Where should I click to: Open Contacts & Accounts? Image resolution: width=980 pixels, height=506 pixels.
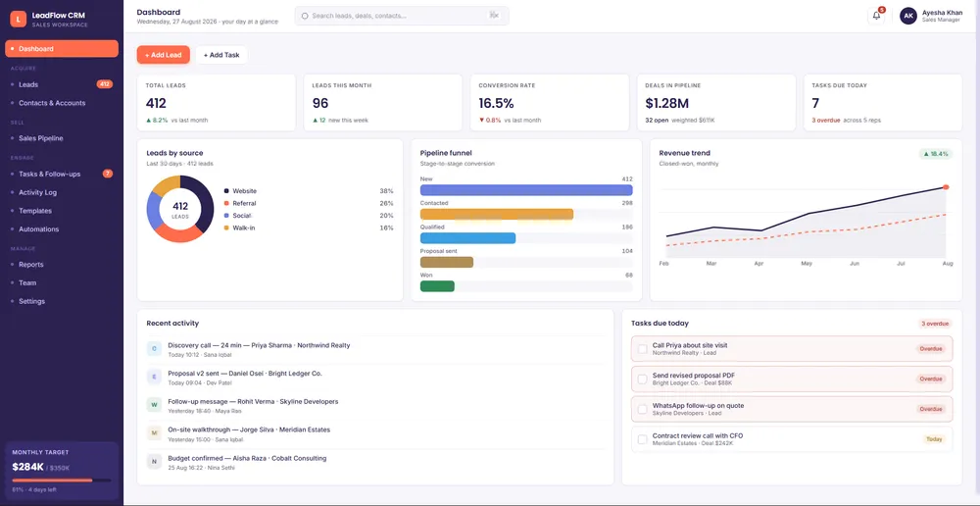pyautogui.click(x=61, y=103)
